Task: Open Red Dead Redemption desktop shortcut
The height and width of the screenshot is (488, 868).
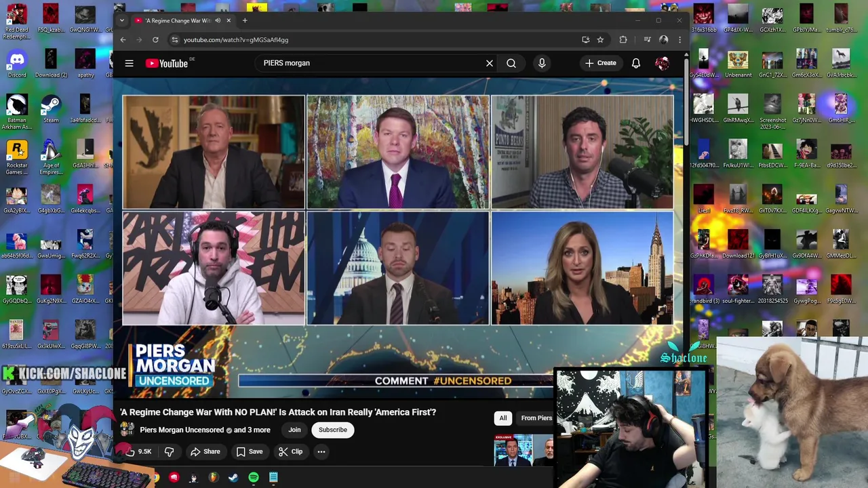Action: point(17,20)
